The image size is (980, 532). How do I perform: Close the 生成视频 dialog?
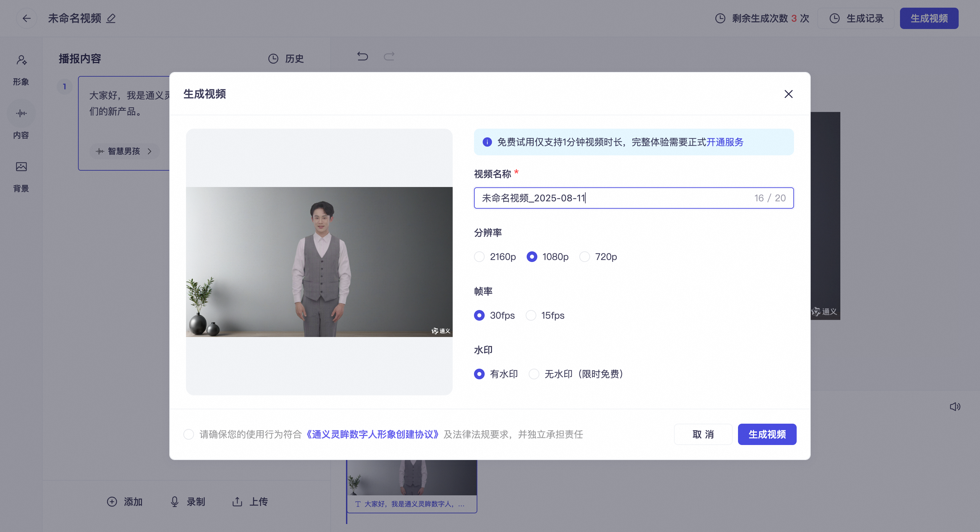click(788, 94)
